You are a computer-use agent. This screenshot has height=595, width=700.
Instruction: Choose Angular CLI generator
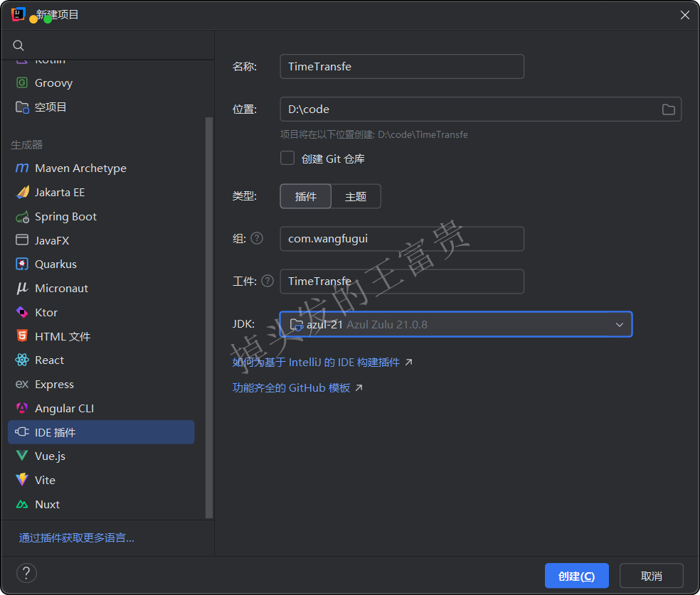[101, 408]
